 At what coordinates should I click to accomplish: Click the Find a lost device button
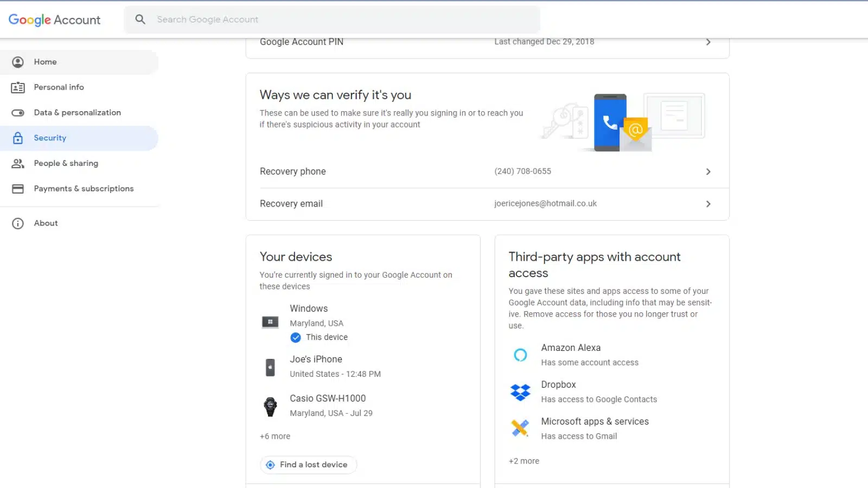pyautogui.click(x=308, y=464)
